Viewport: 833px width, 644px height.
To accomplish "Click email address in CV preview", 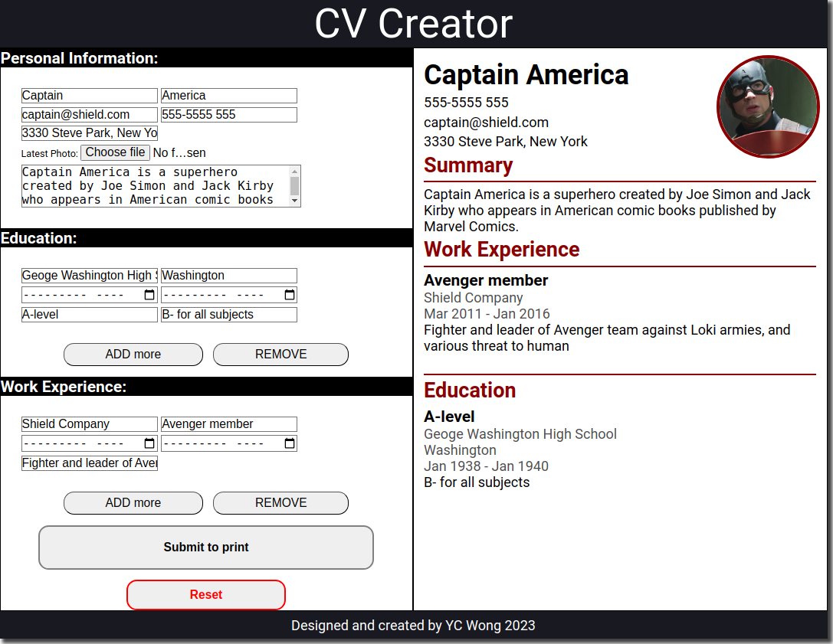I will (x=486, y=123).
